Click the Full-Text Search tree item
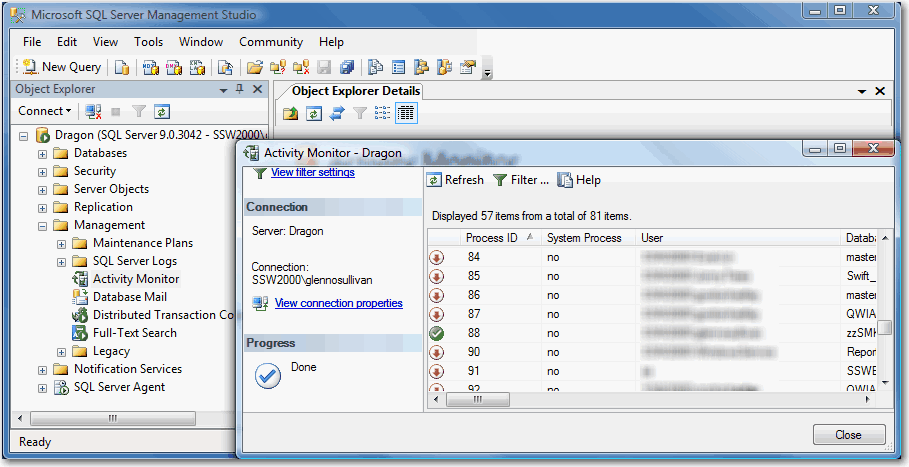 [134, 333]
